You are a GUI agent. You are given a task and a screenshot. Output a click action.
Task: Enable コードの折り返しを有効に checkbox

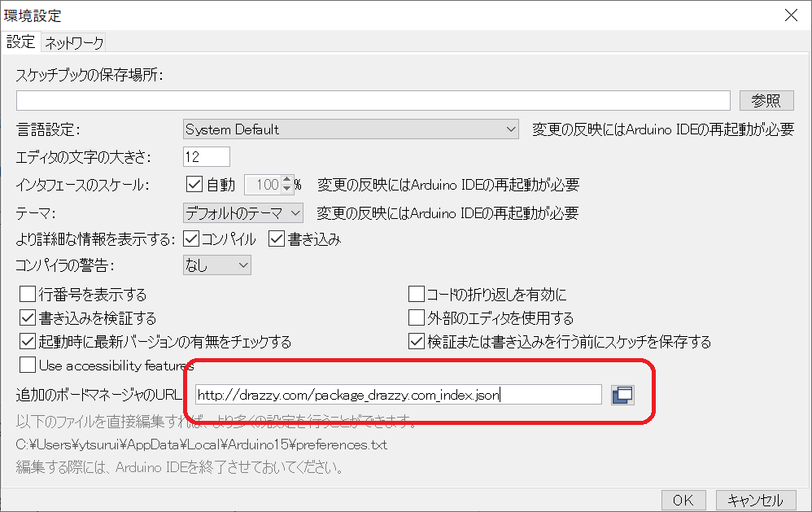(x=417, y=295)
